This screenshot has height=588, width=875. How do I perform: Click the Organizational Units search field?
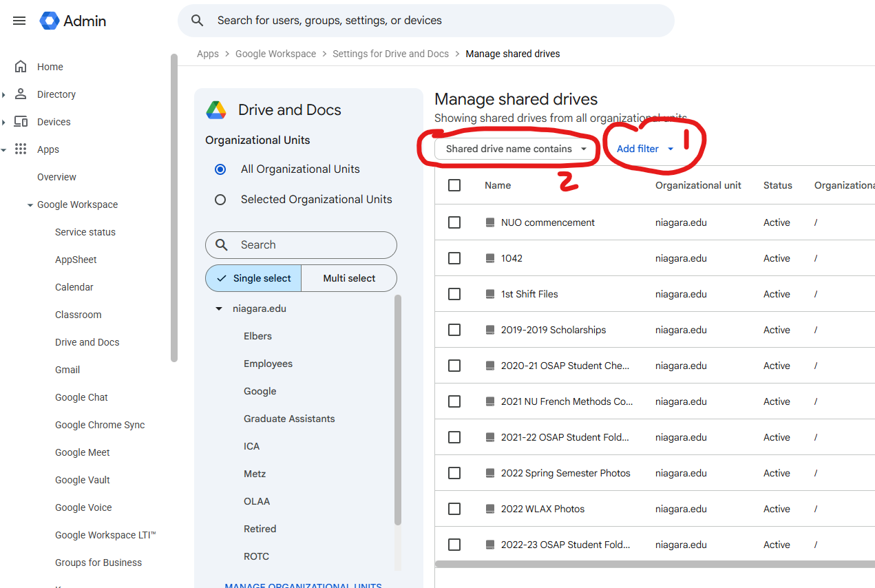302,245
